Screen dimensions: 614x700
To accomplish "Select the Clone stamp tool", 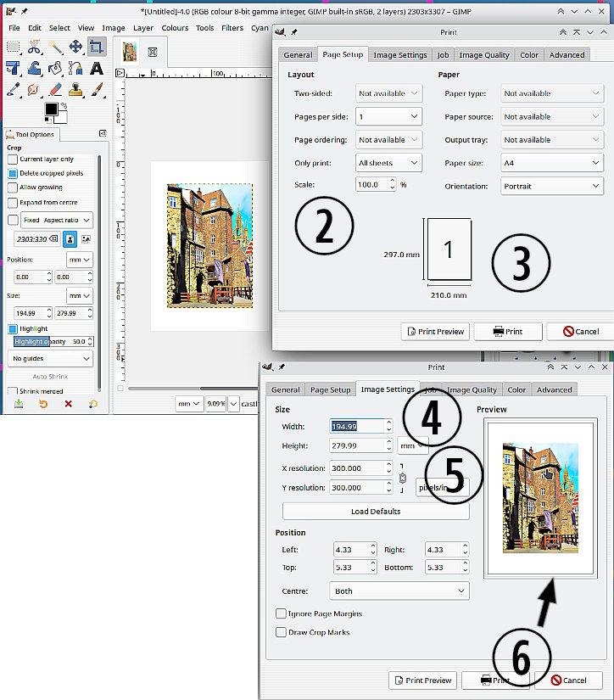I will pyautogui.click(x=75, y=90).
